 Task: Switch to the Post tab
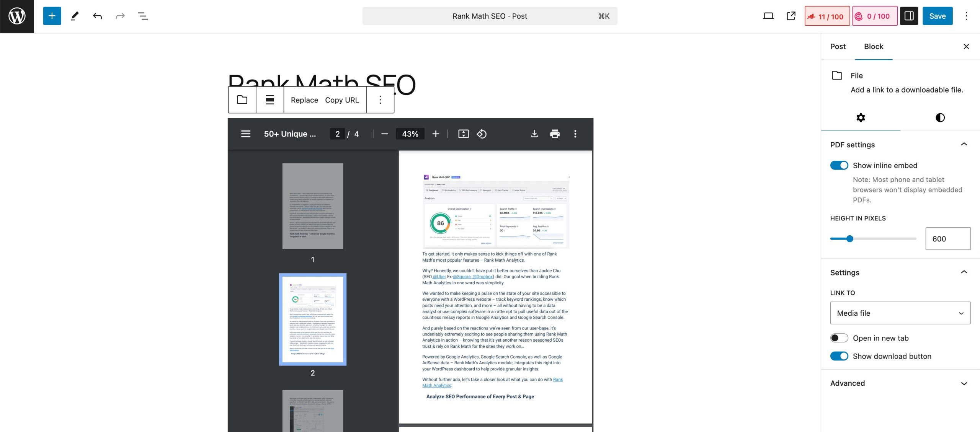pyautogui.click(x=838, y=46)
